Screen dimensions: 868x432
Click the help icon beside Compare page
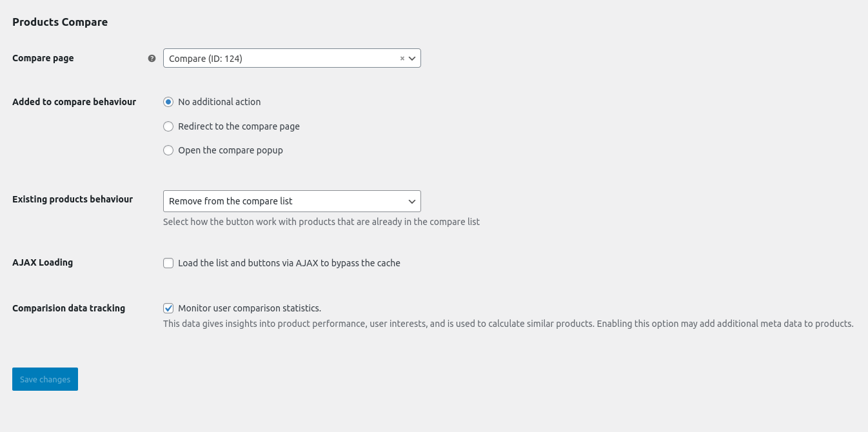click(152, 58)
